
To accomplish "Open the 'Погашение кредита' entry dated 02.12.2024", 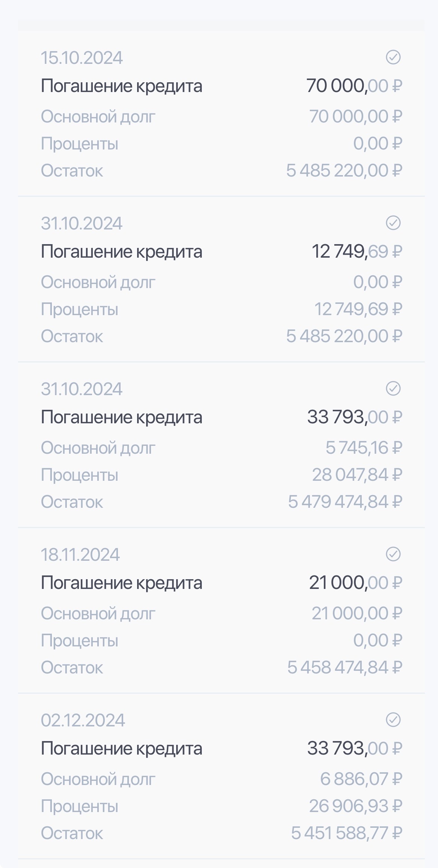I will tap(121, 749).
